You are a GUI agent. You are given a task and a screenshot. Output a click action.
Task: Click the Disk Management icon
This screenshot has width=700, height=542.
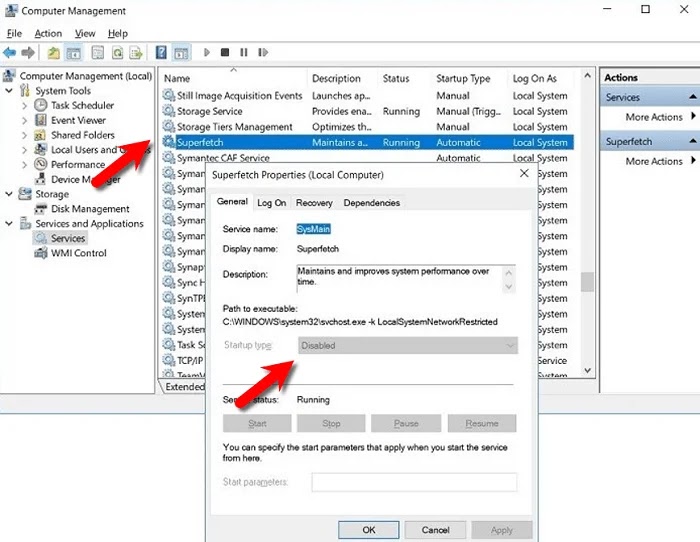tap(41, 208)
